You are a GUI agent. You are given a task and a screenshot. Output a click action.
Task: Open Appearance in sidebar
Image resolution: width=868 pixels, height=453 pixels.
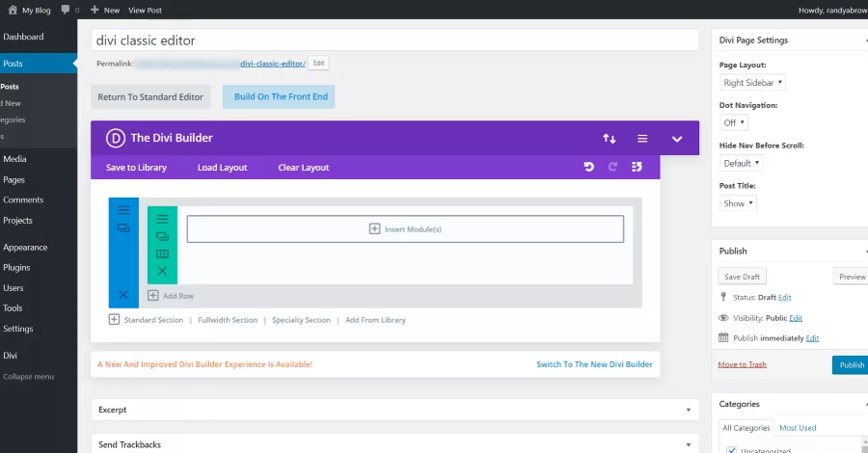(x=25, y=248)
